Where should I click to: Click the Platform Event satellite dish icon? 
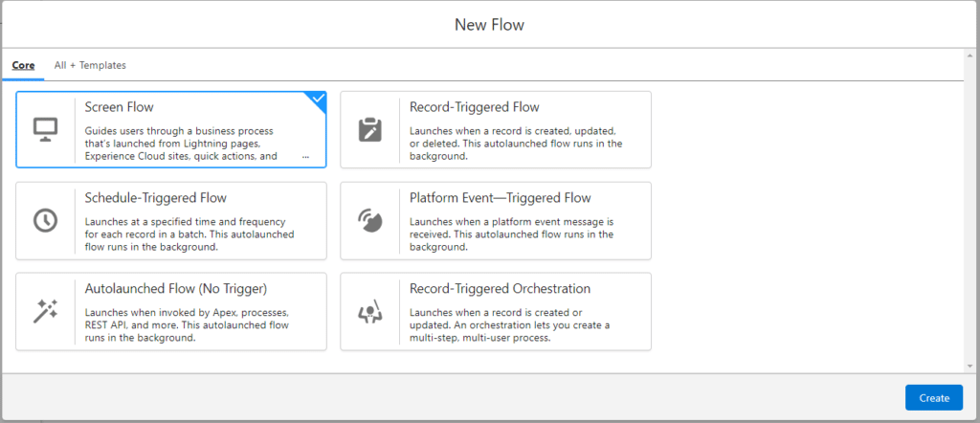click(x=369, y=220)
